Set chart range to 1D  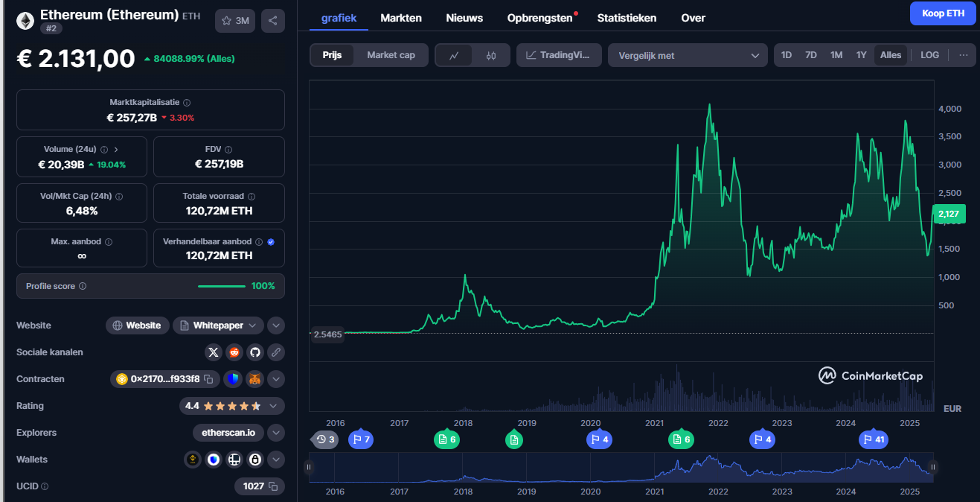pyautogui.click(x=787, y=55)
